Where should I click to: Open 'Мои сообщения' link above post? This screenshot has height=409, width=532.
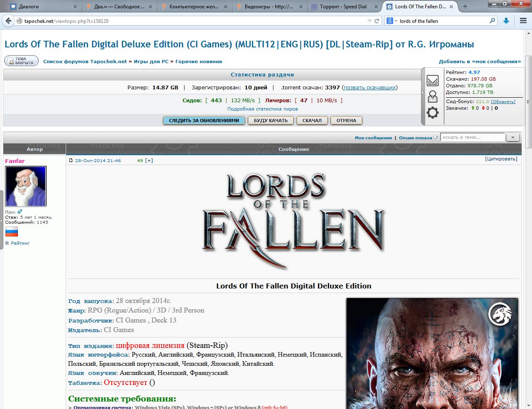(x=373, y=138)
